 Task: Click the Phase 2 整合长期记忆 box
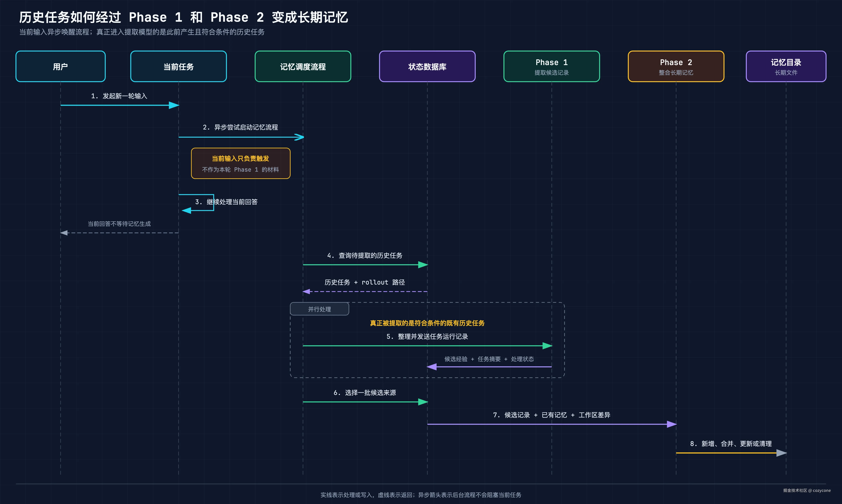(x=676, y=67)
